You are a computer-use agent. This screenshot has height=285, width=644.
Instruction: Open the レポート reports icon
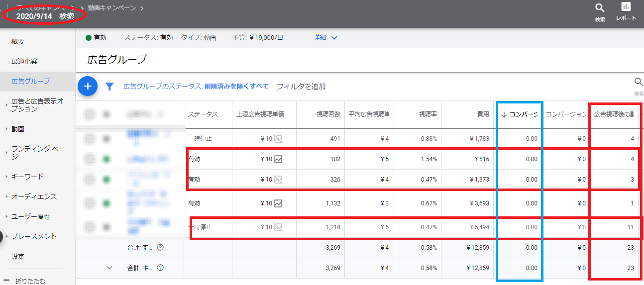(626, 7)
